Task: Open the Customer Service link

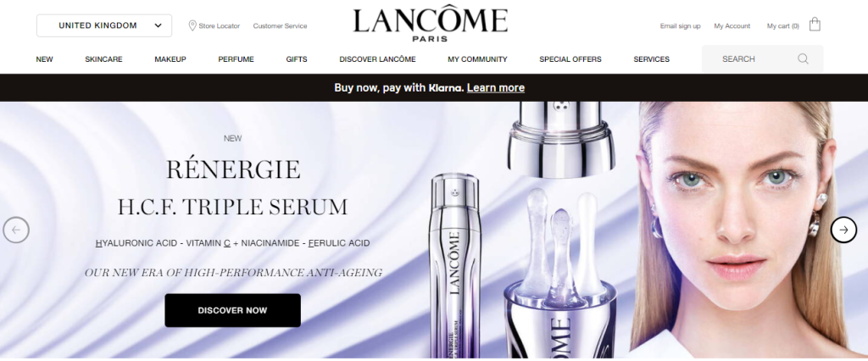Action: tap(280, 26)
